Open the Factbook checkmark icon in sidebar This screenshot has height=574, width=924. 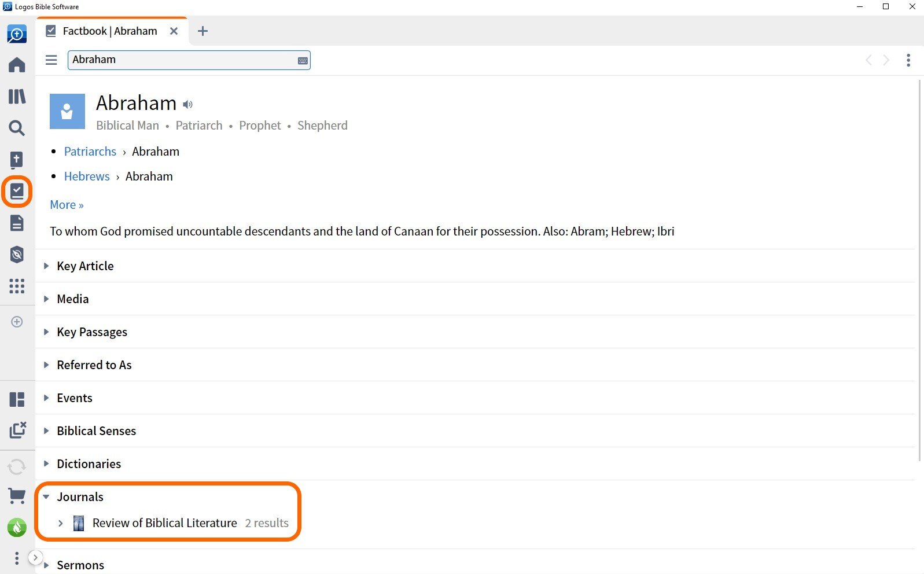point(17,191)
